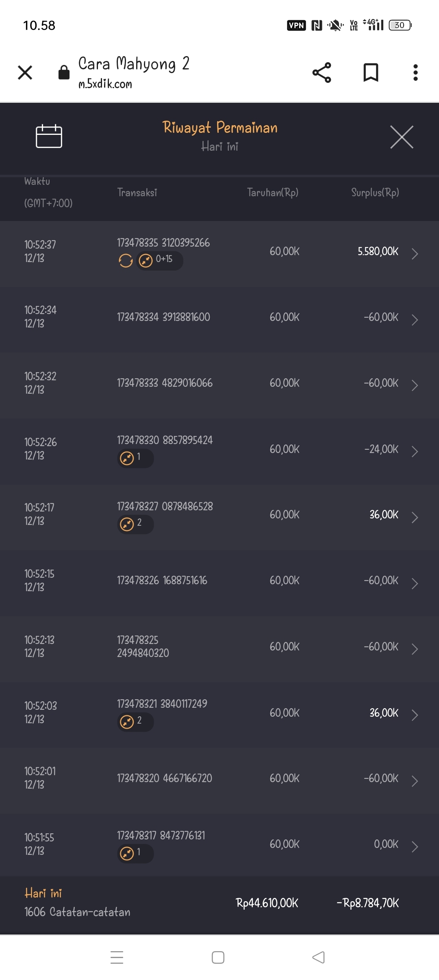Tap scatter badge on transaction 173478327

(x=135, y=524)
